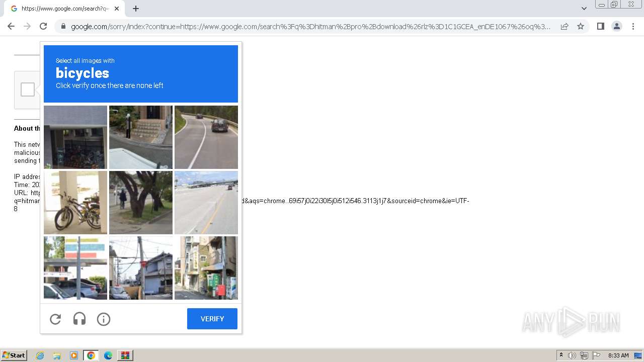The width and height of the screenshot is (644, 362).
Task: Select the tile with stone steps and person
Action: [141, 137]
